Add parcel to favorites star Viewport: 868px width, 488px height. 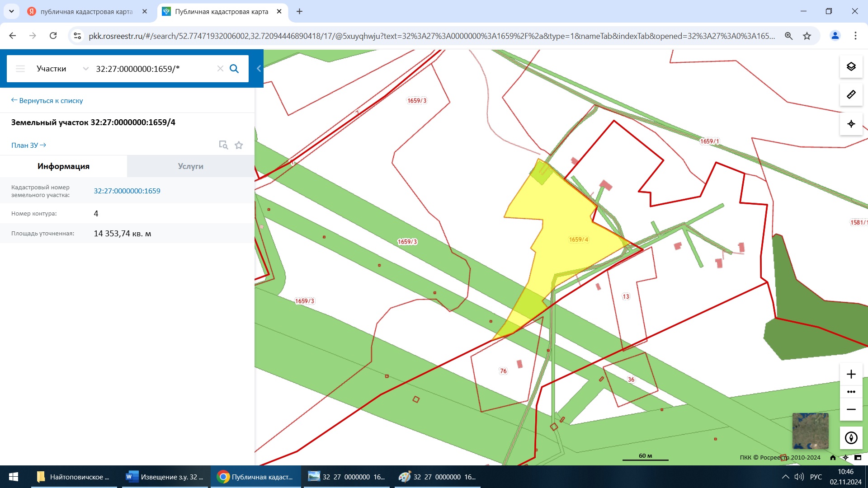tap(239, 145)
